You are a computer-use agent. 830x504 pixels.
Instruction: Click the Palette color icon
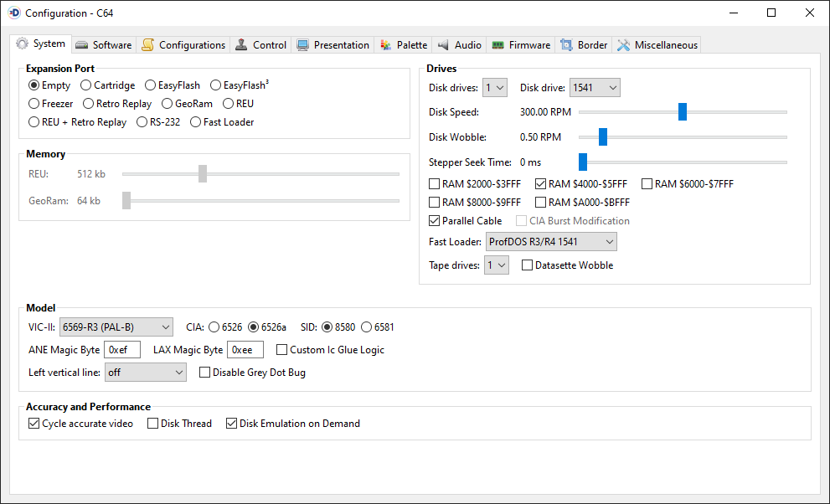386,45
